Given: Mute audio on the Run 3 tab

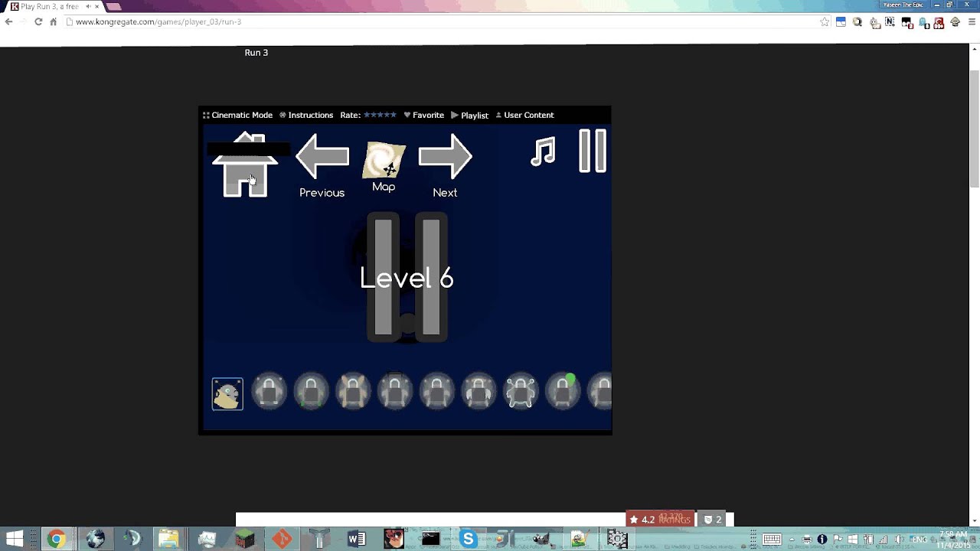Looking at the screenshot, I should pos(88,6).
